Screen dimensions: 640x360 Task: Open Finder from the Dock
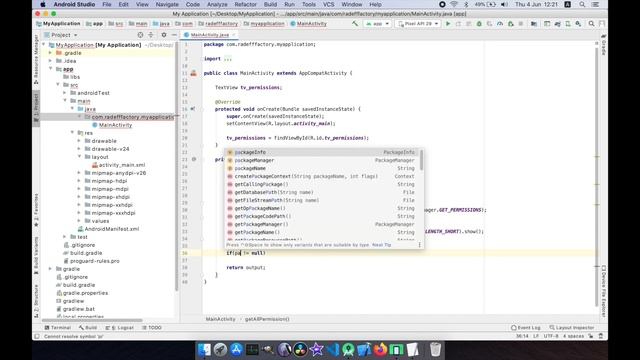[x=204, y=350]
